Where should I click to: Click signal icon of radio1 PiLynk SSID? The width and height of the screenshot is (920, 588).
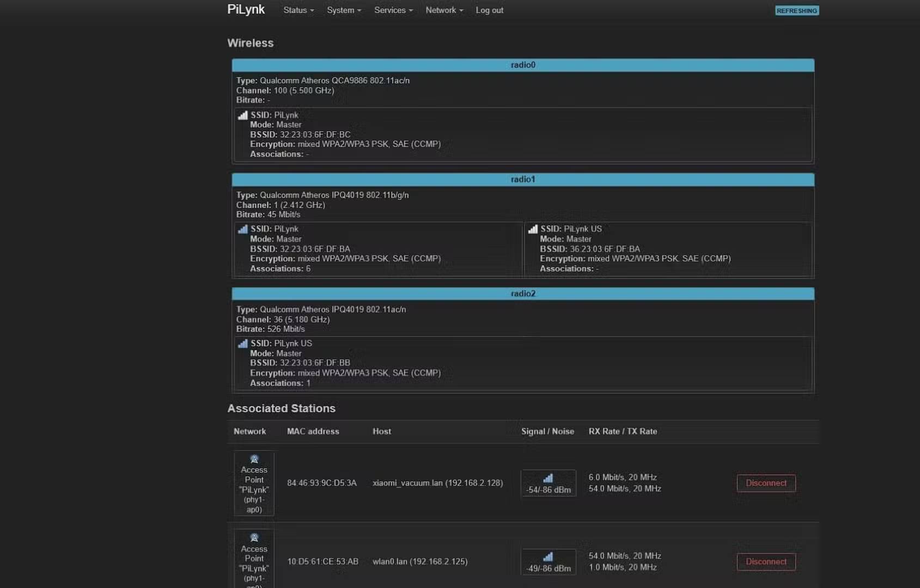click(x=242, y=229)
